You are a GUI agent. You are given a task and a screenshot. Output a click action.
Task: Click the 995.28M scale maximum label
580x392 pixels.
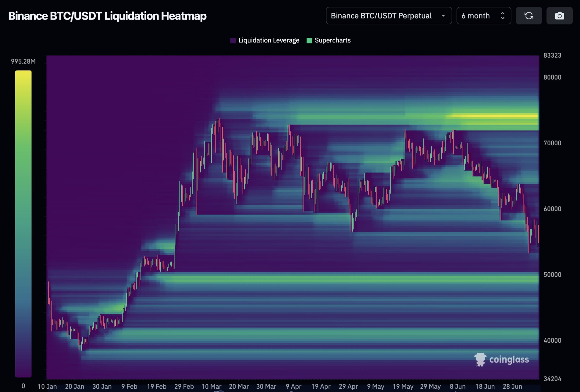tap(23, 62)
